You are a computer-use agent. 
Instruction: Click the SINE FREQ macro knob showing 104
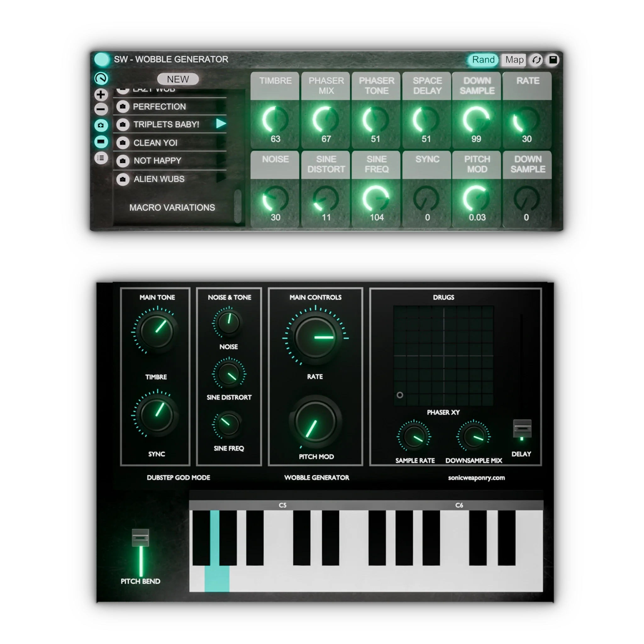pos(376,199)
